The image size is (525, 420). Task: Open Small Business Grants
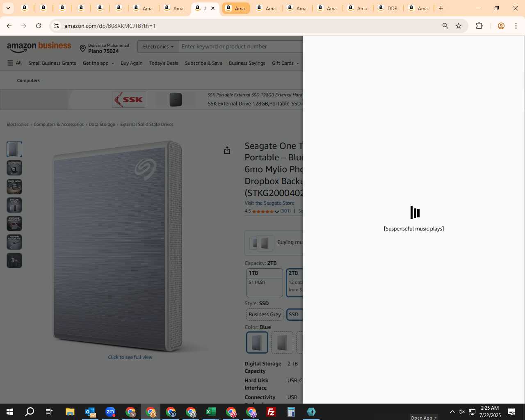[52, 63]
